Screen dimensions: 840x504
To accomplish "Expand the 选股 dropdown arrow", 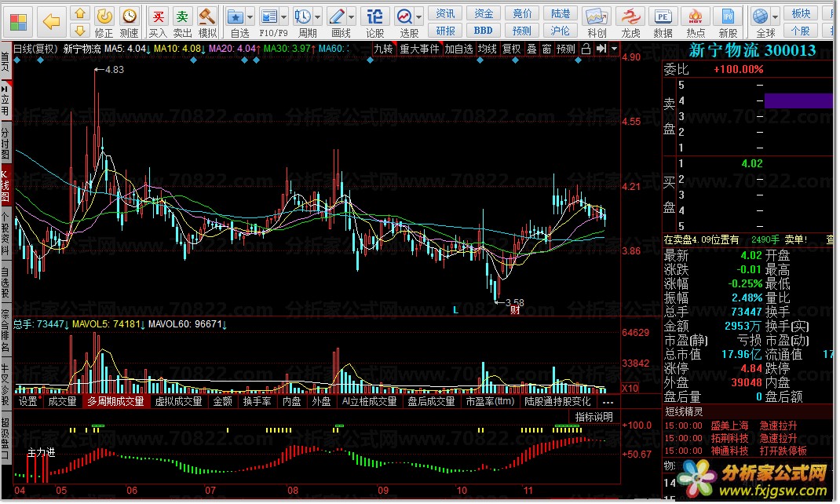I will (x=419, y=17).
